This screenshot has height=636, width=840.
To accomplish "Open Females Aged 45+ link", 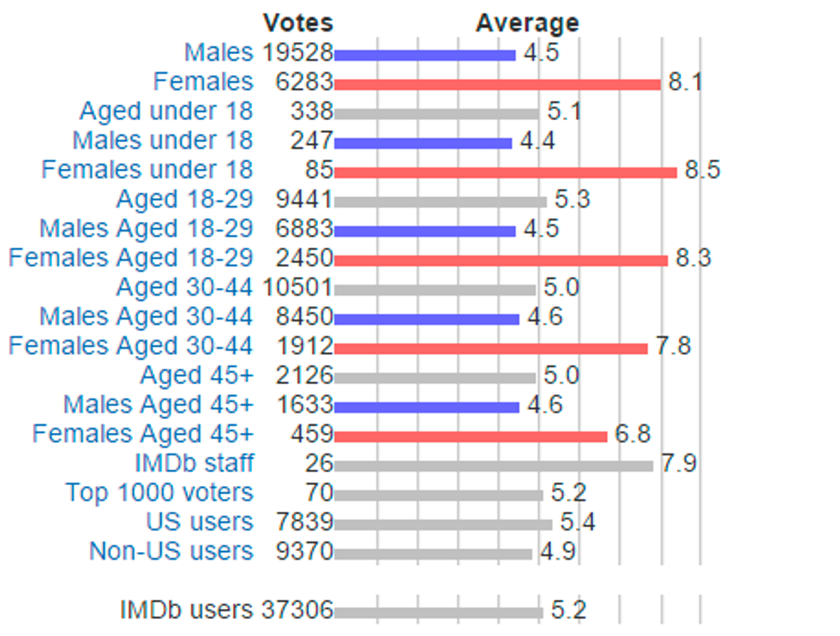I will click(x=143, y=435).
